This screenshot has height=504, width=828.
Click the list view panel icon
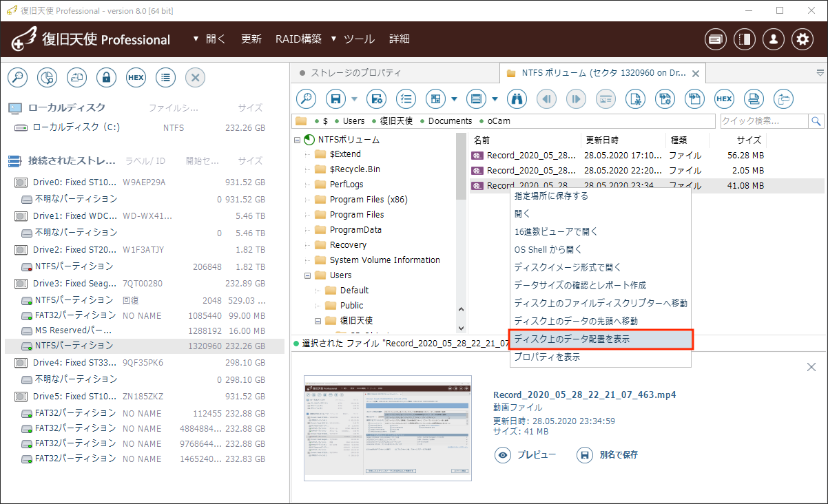476,98
